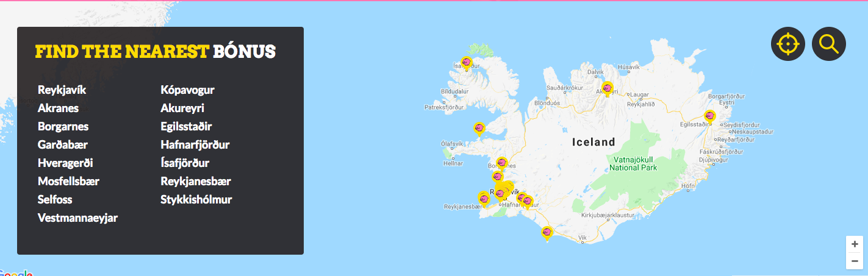This screenshot has height=276, width=868.
Task: Choose Hafnarfjörður from the location list
Action: pyautogui.click(x=195, y=145)
